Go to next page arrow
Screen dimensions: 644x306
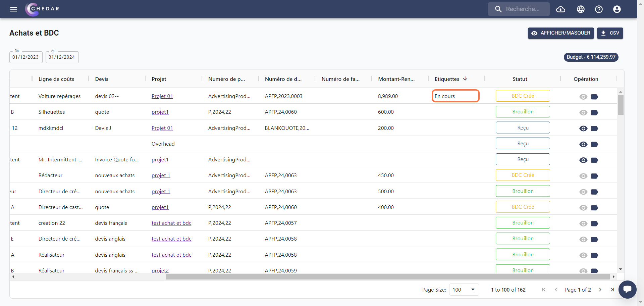point(600,290)
